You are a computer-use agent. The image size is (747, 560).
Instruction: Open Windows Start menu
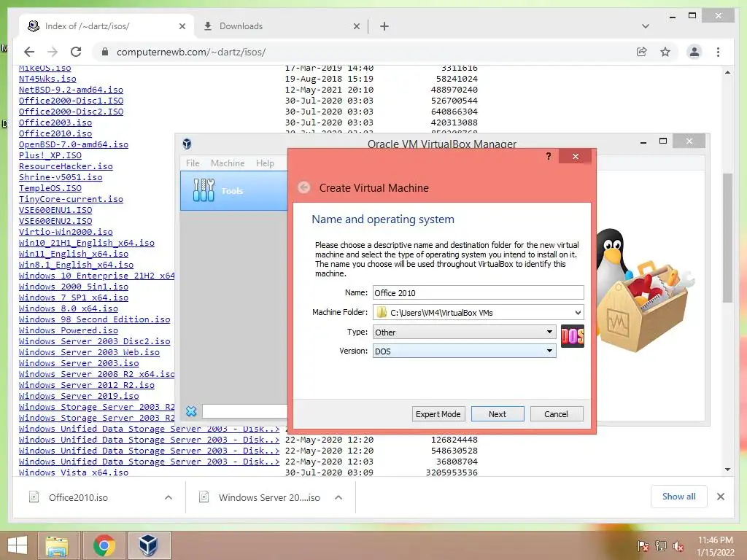click(x=18, y=545)
